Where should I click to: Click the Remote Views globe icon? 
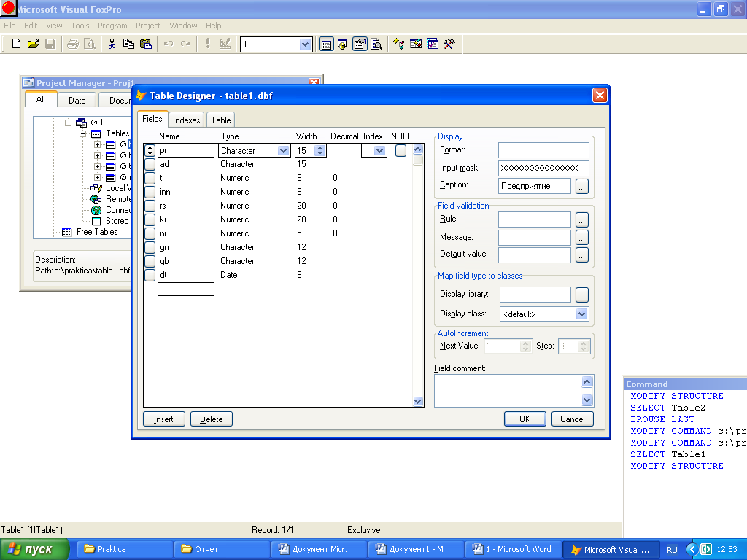(x=96, y=199)
